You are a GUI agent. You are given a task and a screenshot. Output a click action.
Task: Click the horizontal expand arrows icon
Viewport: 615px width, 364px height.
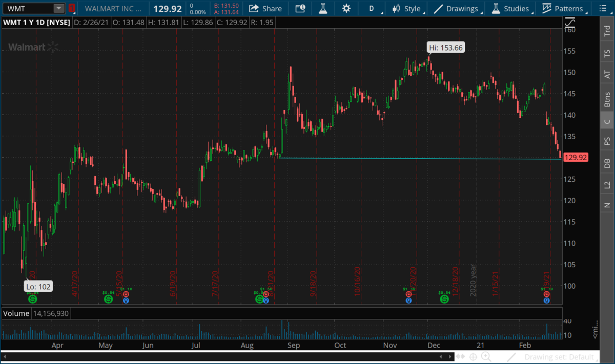461,357
